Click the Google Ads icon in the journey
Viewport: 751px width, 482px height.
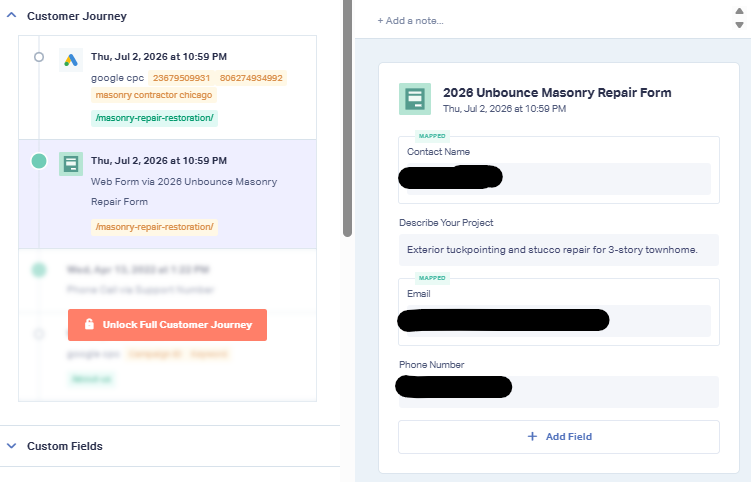click(71, 60)
